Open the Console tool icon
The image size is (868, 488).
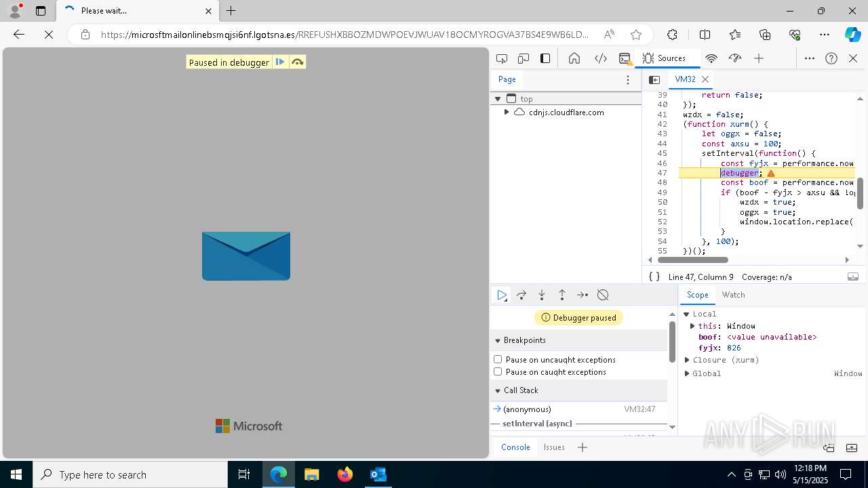point(625,58)
